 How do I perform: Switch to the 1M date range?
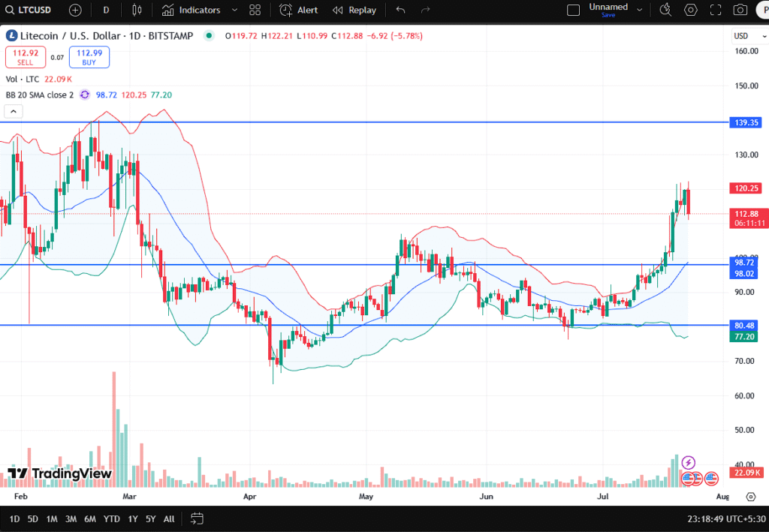point(52,518)
